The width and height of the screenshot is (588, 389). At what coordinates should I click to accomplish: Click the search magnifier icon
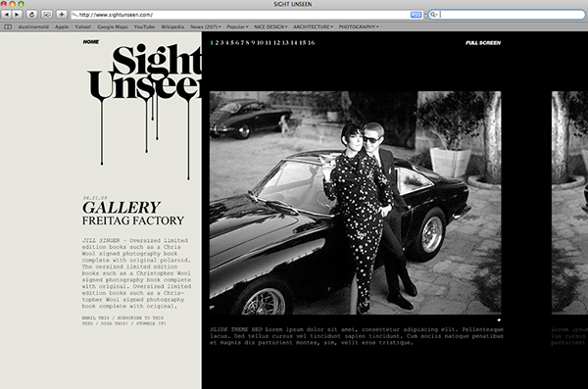[433, 15]
